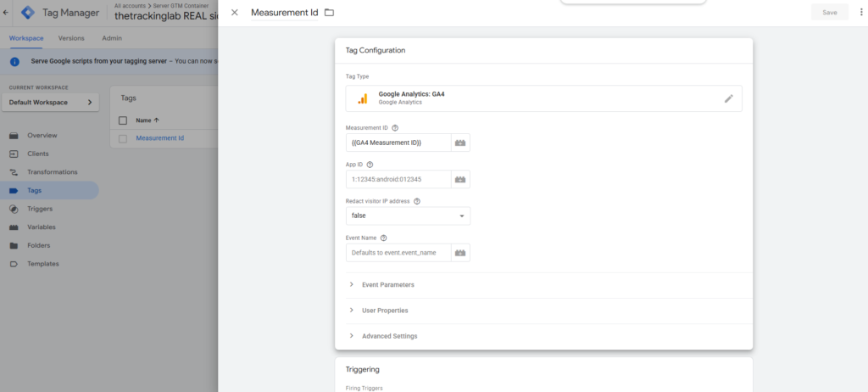Screen dimensions: 868x392
Task: Click Google Analytics GA4 bar chart icon
Action: pyautogui.click(x=363, y=98)
